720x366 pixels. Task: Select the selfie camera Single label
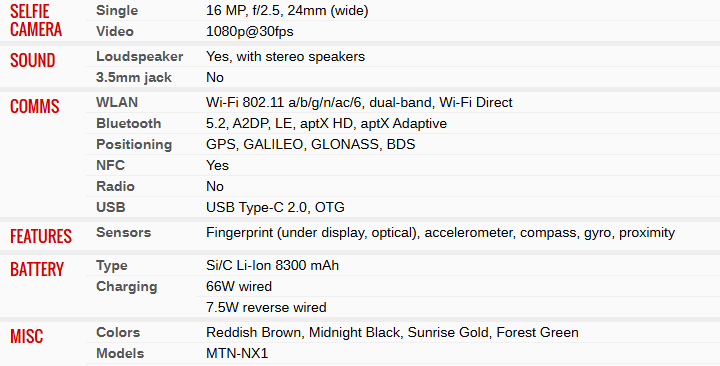point(117,10)
